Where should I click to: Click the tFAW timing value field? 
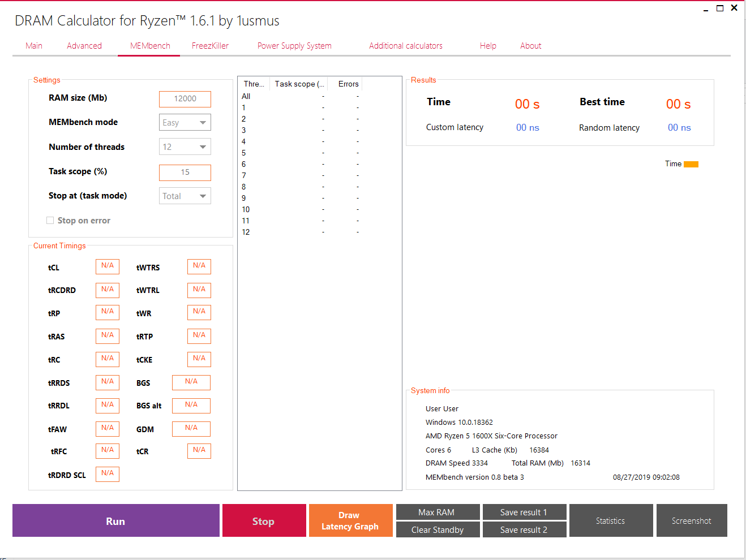(x=108, y=429)
